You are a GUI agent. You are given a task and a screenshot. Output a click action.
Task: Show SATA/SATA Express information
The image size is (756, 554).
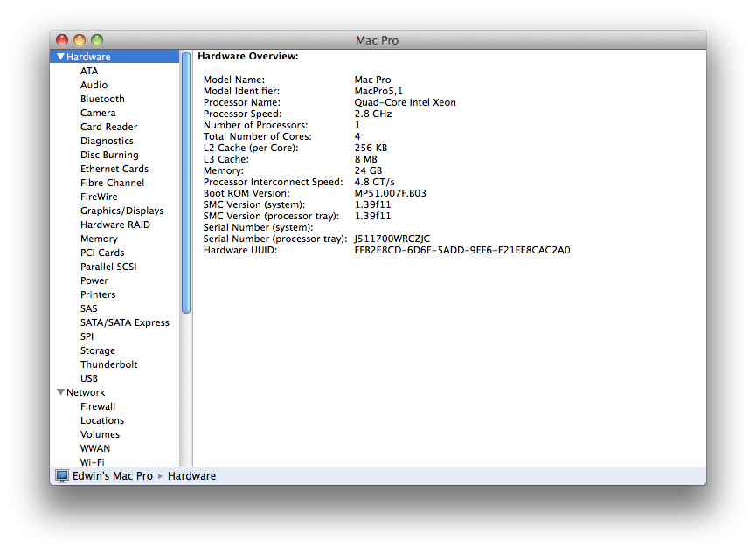coord(125,322)
